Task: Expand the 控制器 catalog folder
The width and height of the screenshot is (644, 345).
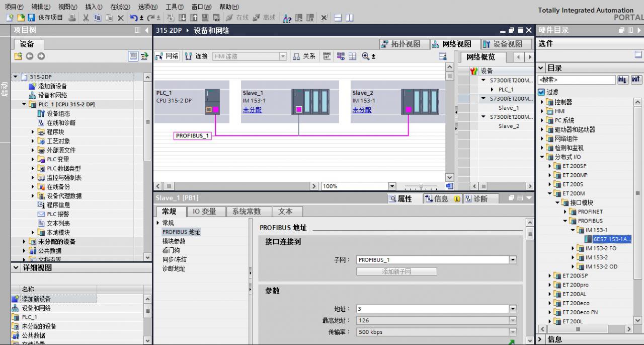Action: click(x=542, y=102)
